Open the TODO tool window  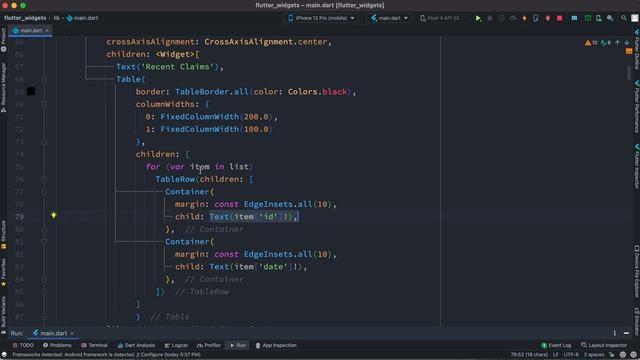pos(23,345)
